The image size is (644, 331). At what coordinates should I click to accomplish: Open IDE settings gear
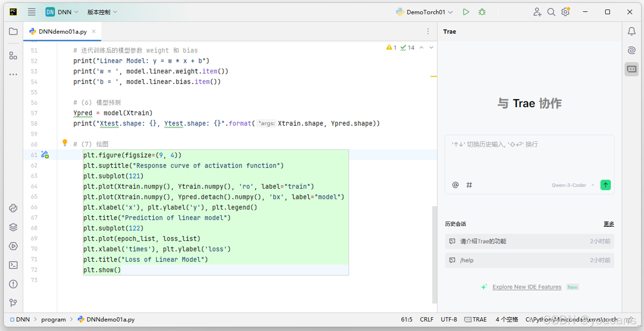tap(565, 12)
